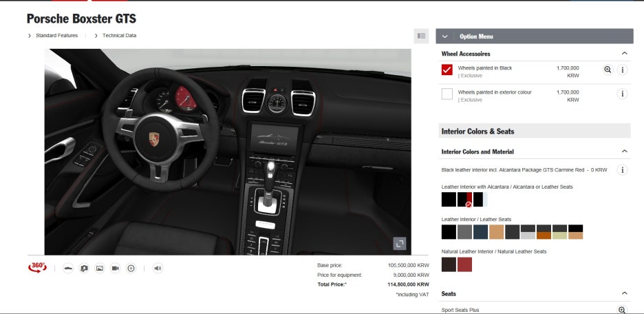Choose dark blue leather interior swatch

pyautogui.click(x=480, y=232)
